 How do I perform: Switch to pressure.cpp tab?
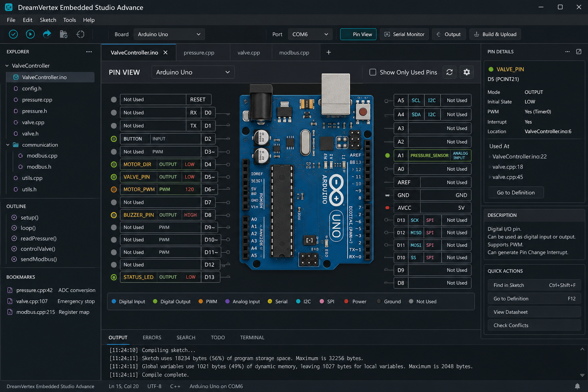(199, 52)
